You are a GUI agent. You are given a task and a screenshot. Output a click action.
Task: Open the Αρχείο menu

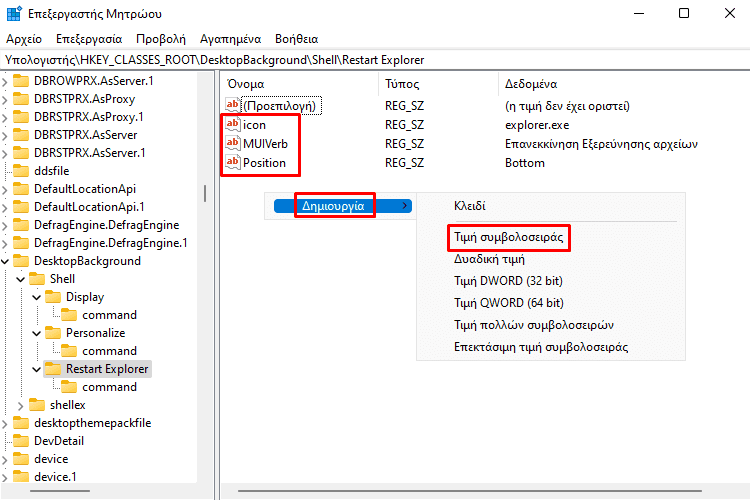(x=24, y=39)
